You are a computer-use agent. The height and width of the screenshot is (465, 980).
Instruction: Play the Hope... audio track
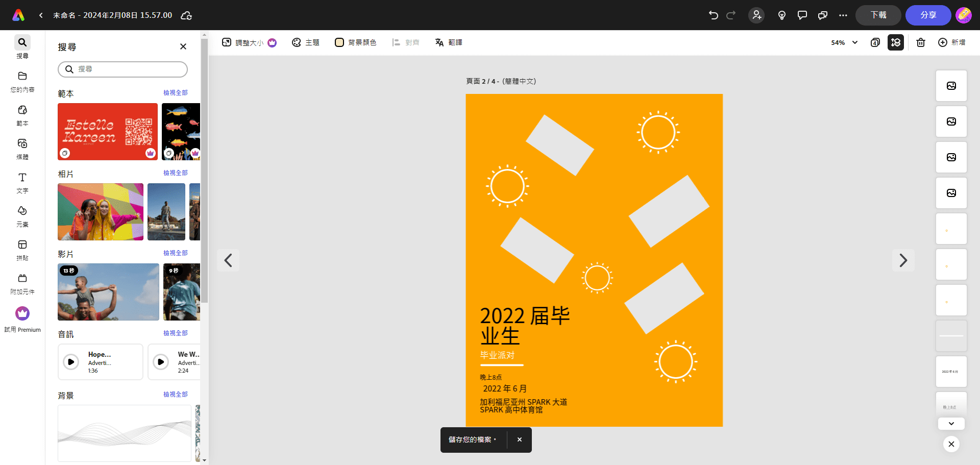pyautogui.click(x=71, y=362)
